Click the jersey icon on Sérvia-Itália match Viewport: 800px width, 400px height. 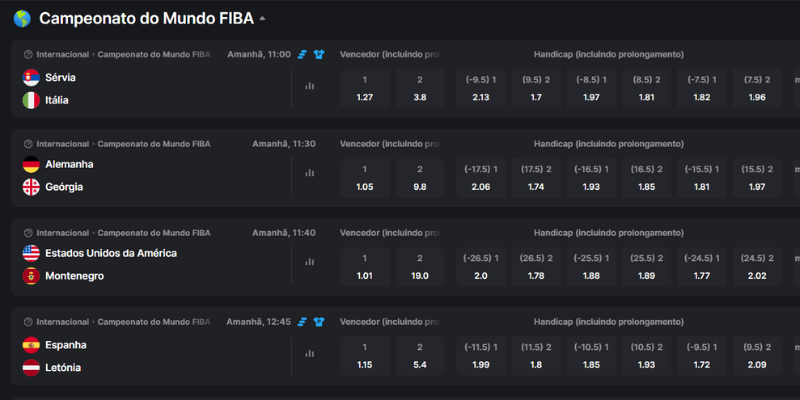(319, 54)
